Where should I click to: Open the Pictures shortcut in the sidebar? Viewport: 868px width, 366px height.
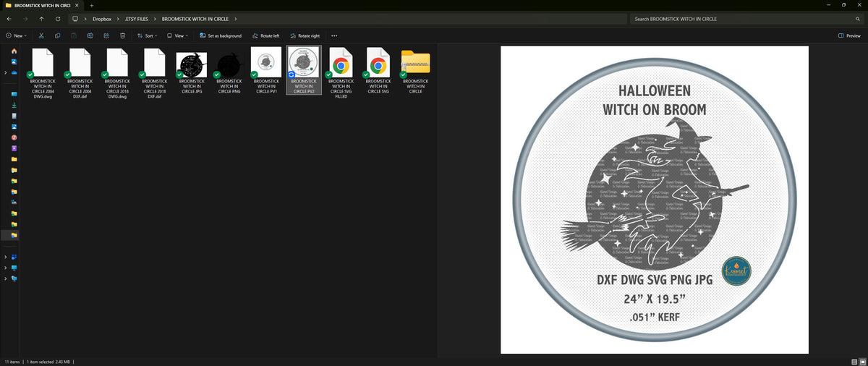point(14,127)
